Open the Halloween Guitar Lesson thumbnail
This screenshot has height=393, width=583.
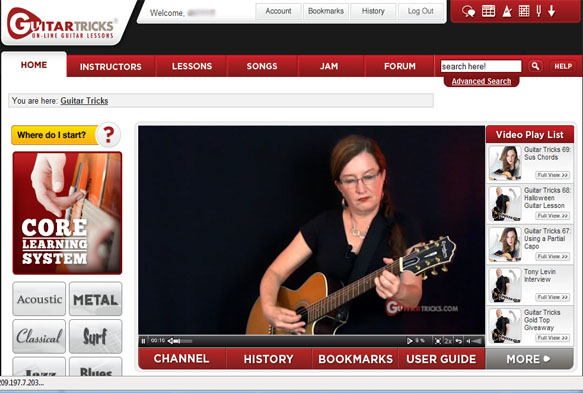pos(505,204)
